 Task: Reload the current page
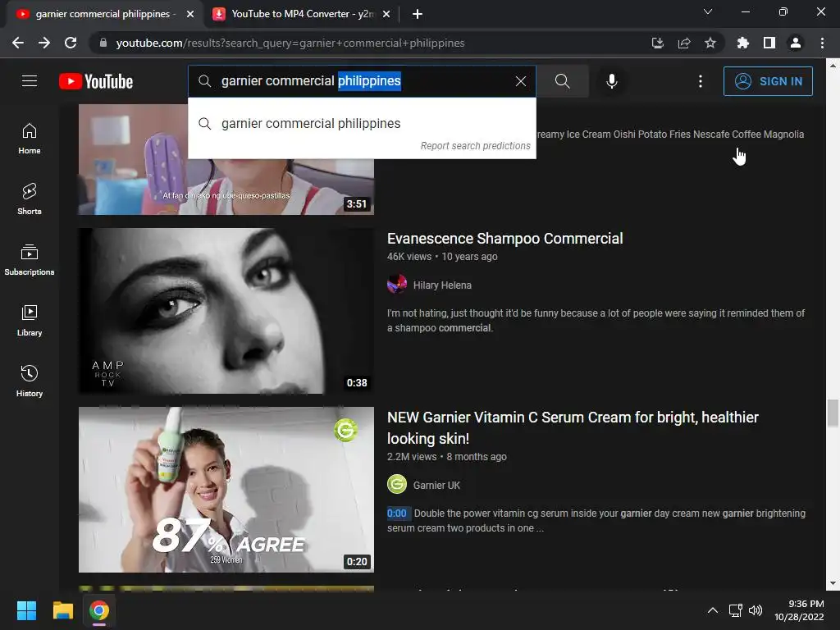pyautogui.click(x=71, y=43)
